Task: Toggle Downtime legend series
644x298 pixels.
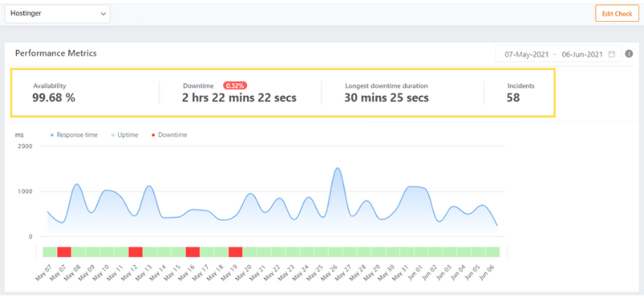Action: pyautogui.click(x=169, y=135)
